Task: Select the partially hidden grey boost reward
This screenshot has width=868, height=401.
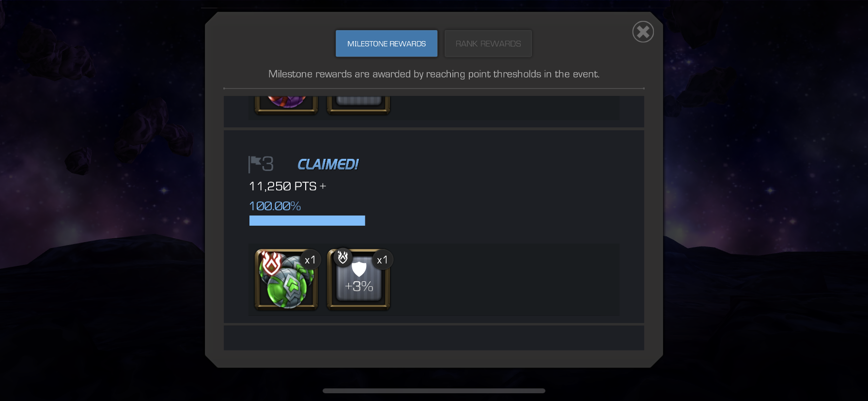Action: point(358,105)
